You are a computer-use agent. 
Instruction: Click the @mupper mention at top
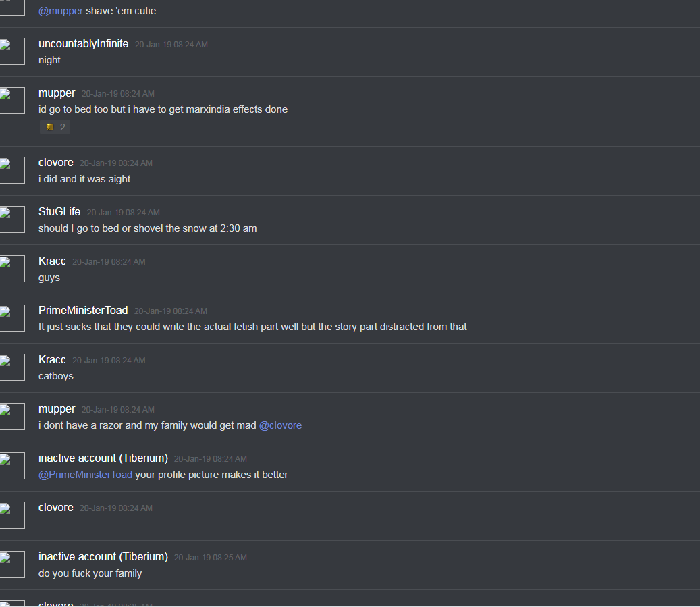click(61, 11)
